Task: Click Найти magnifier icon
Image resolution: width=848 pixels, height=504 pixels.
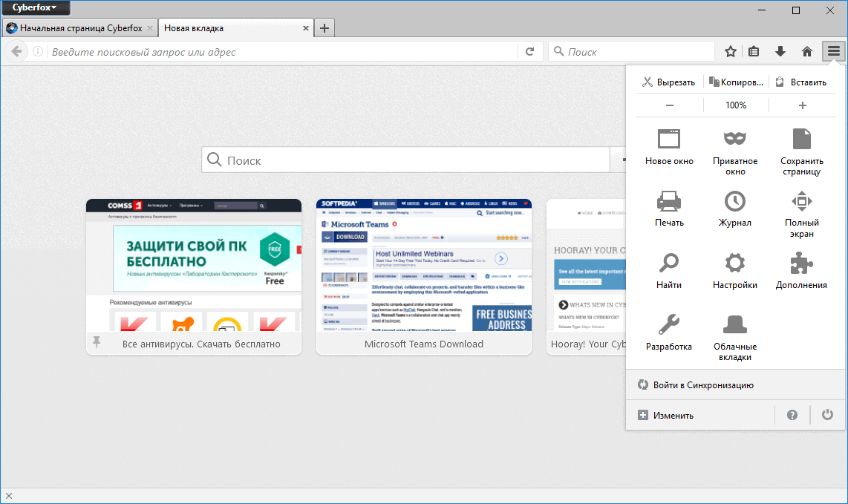Action: point(669,271)
